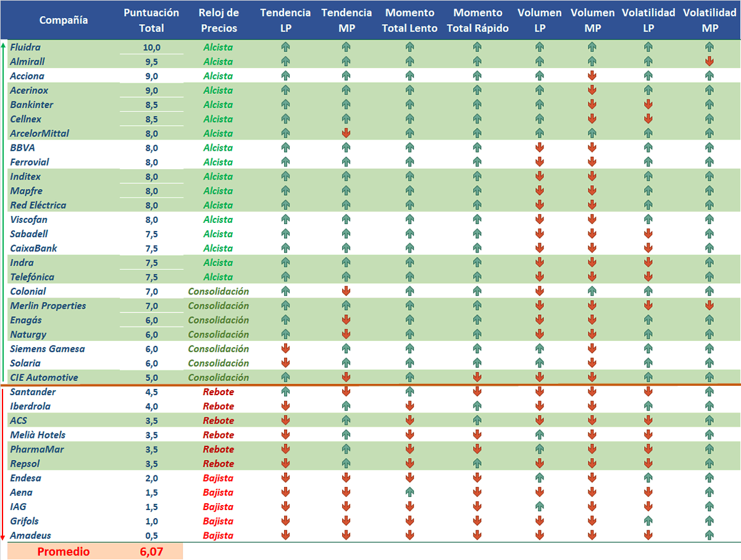The width and height of the screenshot is (741, 560).
Task: Click Fluidra's 10,0 total score
Action: point(152,48)
